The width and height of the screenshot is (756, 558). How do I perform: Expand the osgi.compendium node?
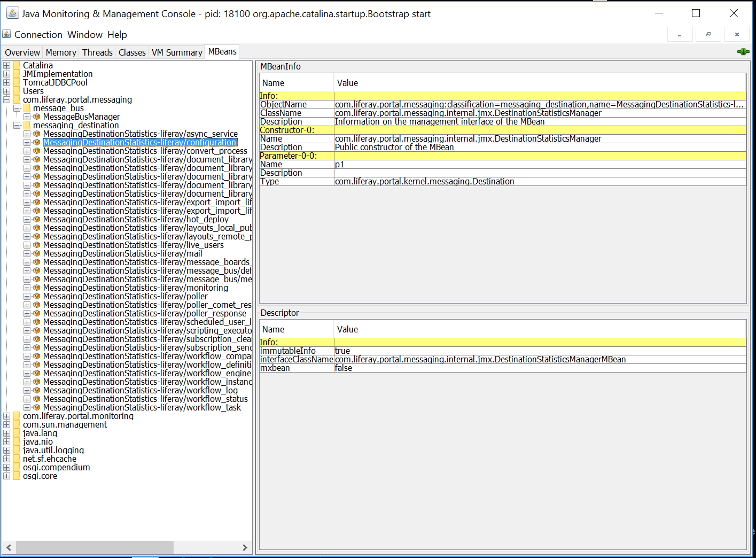[x=6, y=467]
